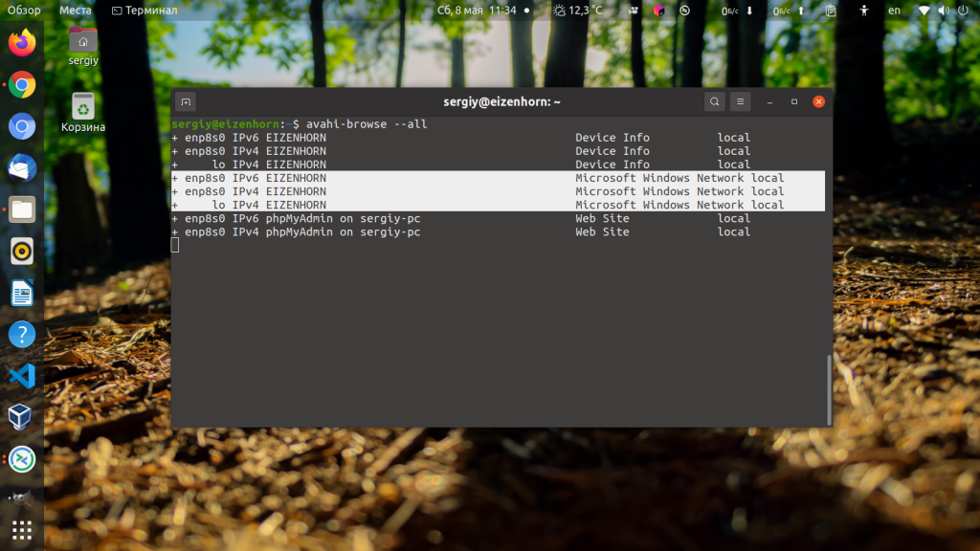Click enp8s0 IPv4 Microsoft Windows Network row
Screen dimensions: 980x551
point(498,191)
